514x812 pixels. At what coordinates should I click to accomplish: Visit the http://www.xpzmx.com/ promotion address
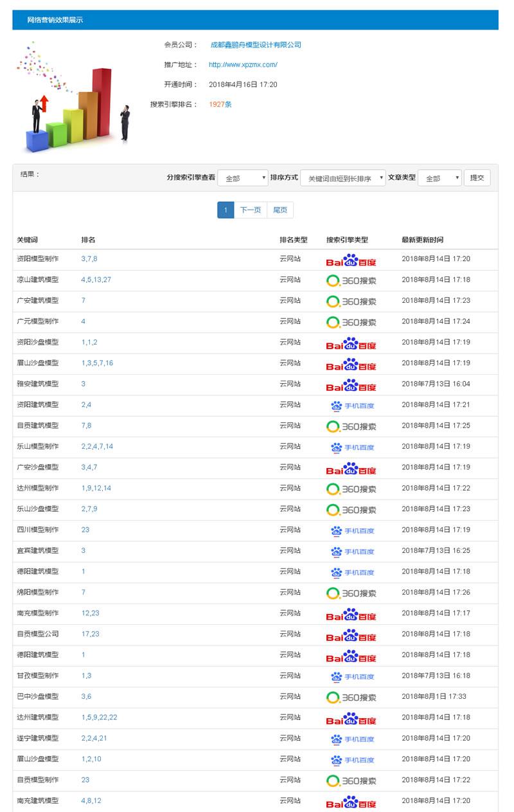tap(243, 65)
